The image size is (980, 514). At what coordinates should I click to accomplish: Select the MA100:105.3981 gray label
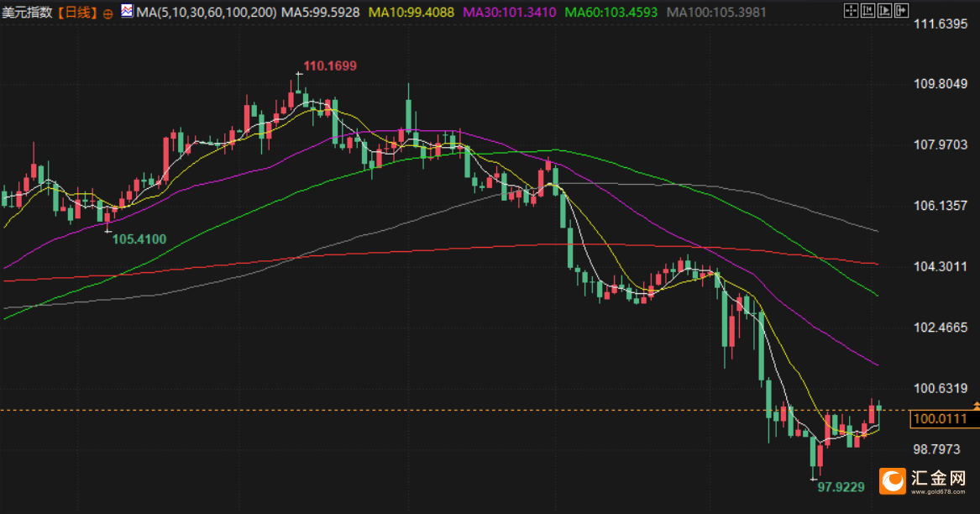click(716, 13)
